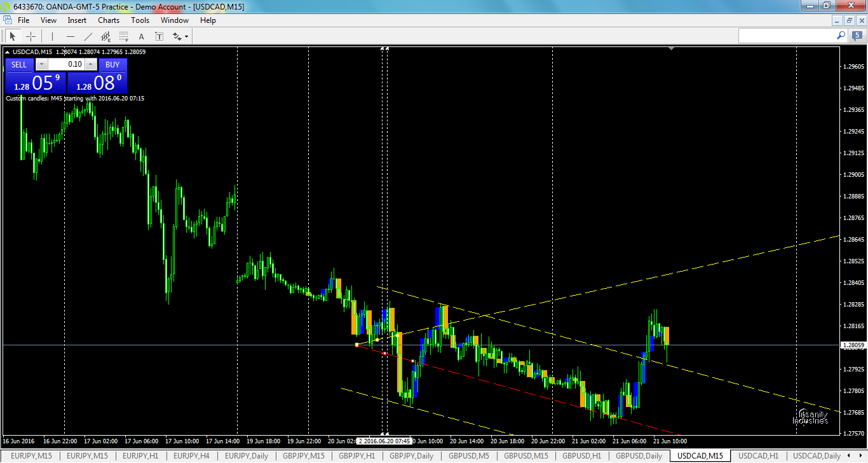Select the Equidistant Channel tool
The image size is (868, 463).
click(105, 36)
